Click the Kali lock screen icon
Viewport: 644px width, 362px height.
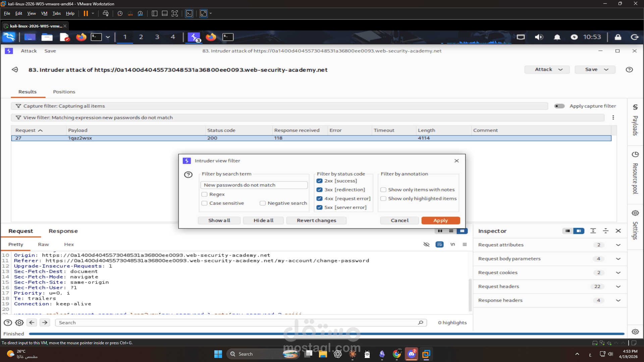click(x=618, y=37)
